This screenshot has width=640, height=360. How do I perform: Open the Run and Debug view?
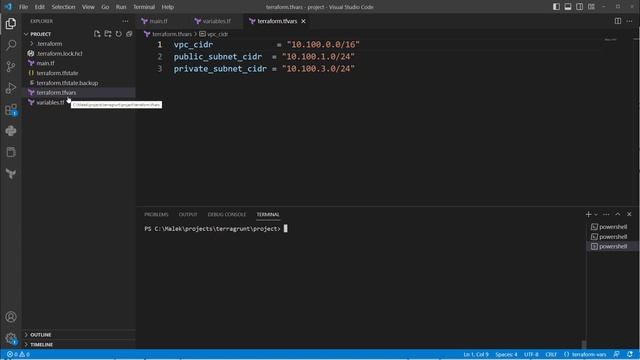click(11, 88)
